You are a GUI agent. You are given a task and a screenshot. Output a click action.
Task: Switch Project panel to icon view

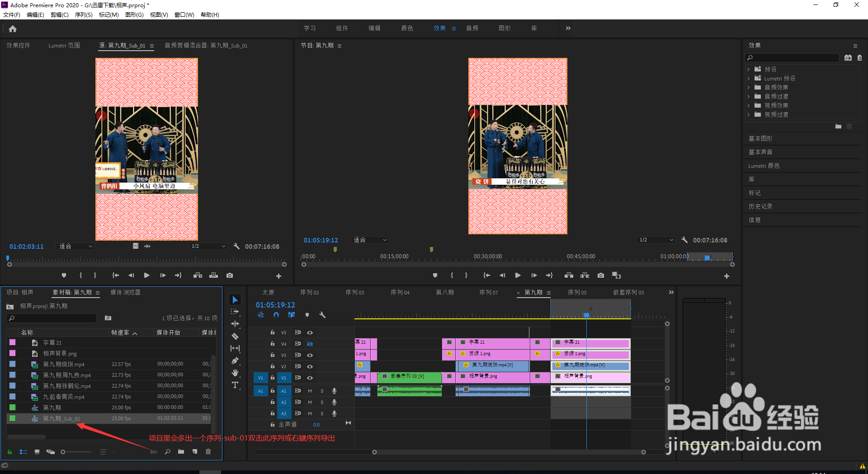(37, 451)
